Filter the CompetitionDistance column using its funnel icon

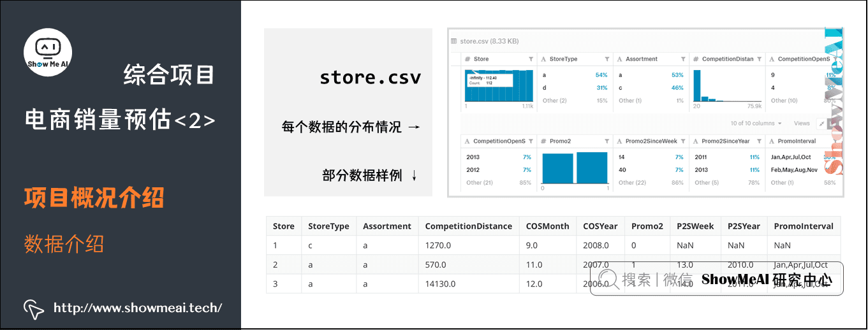[x=759, y=59]
